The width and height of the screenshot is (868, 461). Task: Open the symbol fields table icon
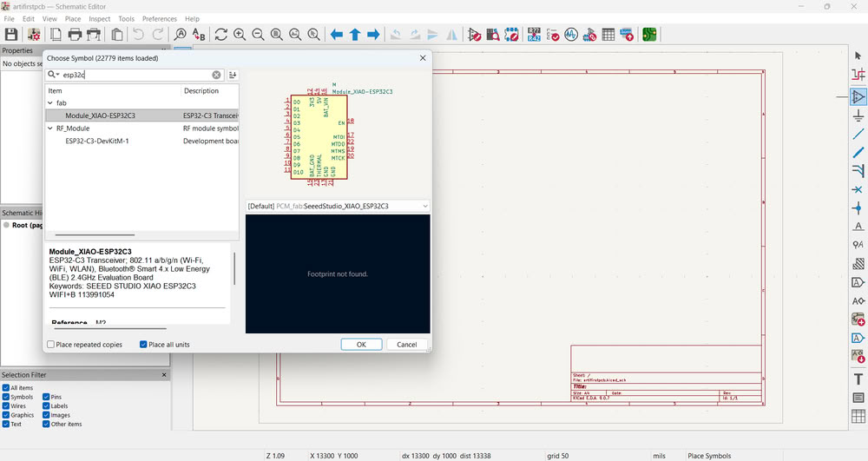(608, 35)
